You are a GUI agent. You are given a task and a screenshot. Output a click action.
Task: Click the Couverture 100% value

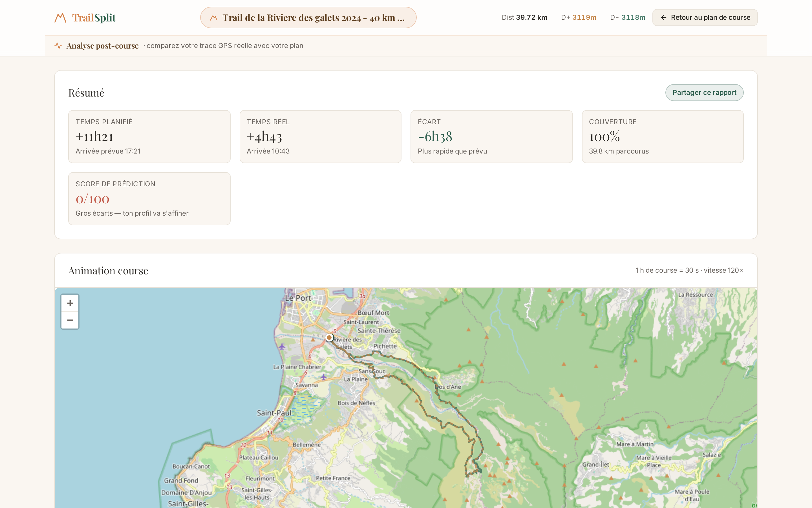click(x=604, y=136)
